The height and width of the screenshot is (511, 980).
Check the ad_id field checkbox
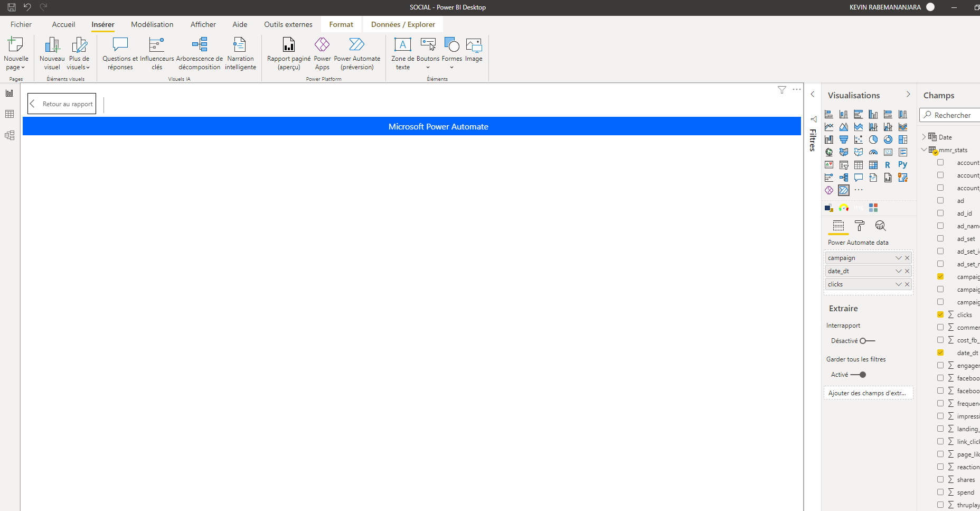(x=940, y=213)
